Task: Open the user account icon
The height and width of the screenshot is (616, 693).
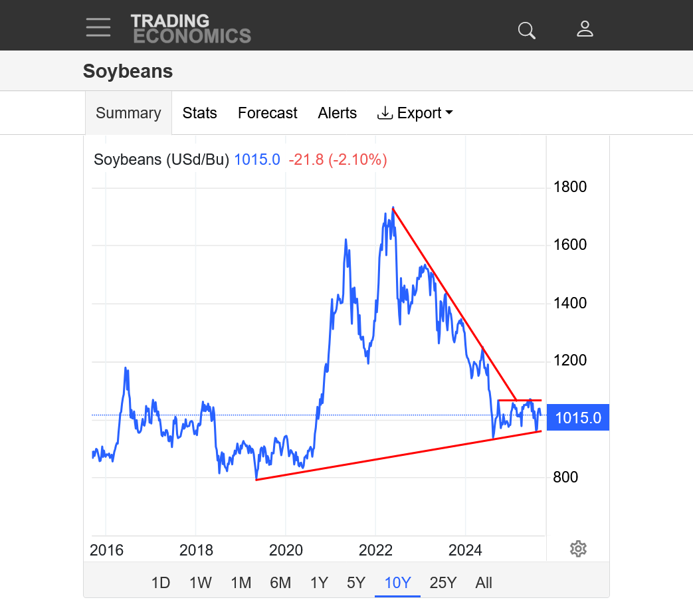Action: pyautogui.click(x=585, y=29)
